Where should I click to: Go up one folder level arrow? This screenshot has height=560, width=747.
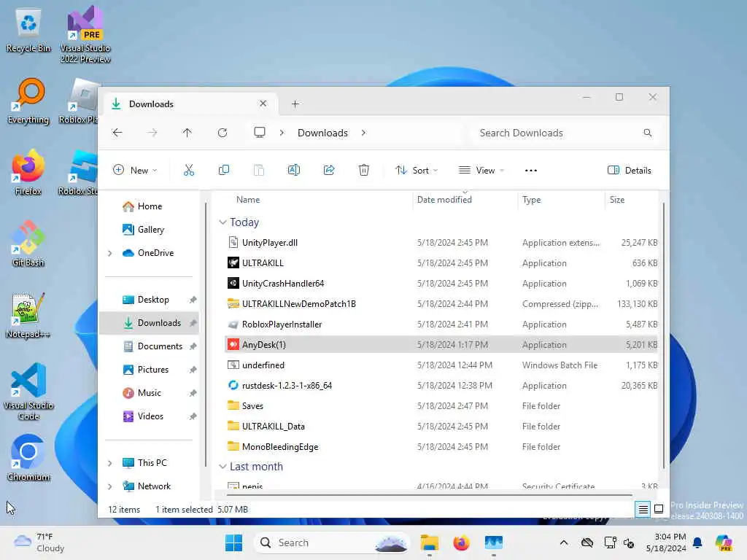point(187,133)
